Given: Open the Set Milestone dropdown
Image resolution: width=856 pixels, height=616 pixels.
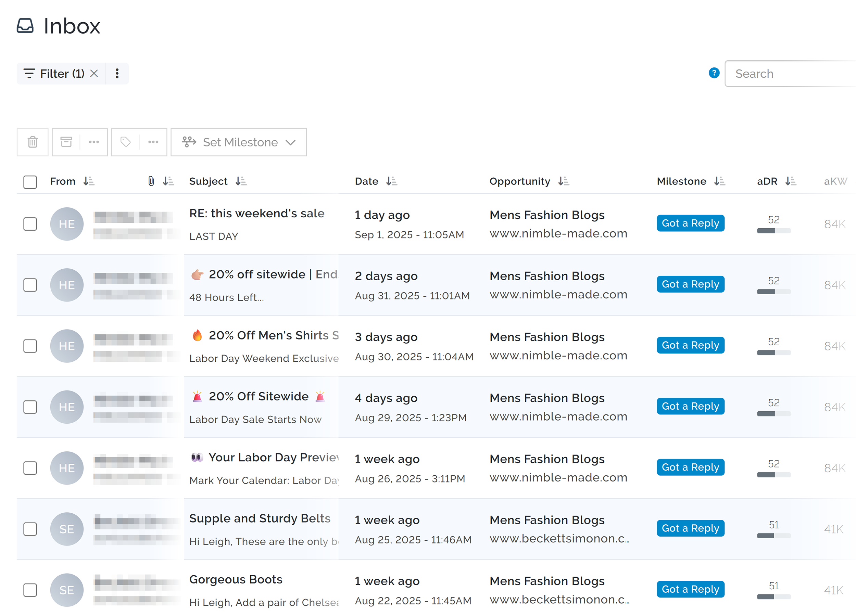Looking at the screenshot, I should [x=239, y=142].
